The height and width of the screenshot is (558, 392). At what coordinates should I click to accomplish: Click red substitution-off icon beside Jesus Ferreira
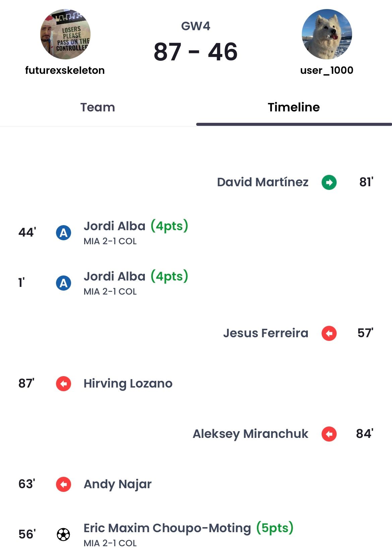(329, 333)
